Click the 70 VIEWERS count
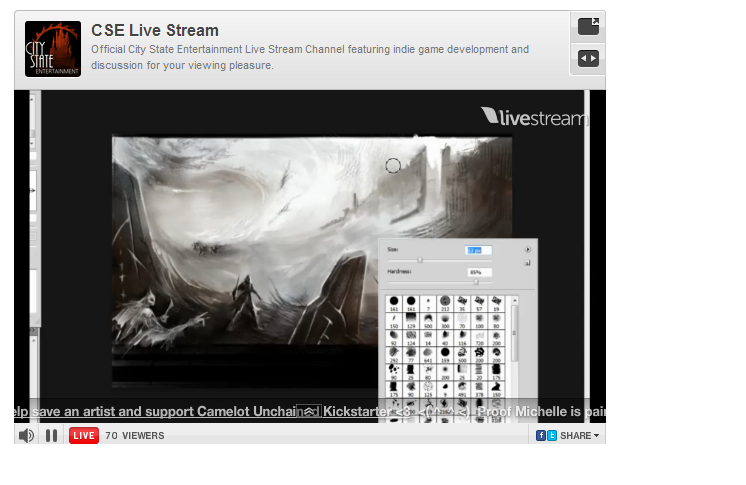 (135, 436)
